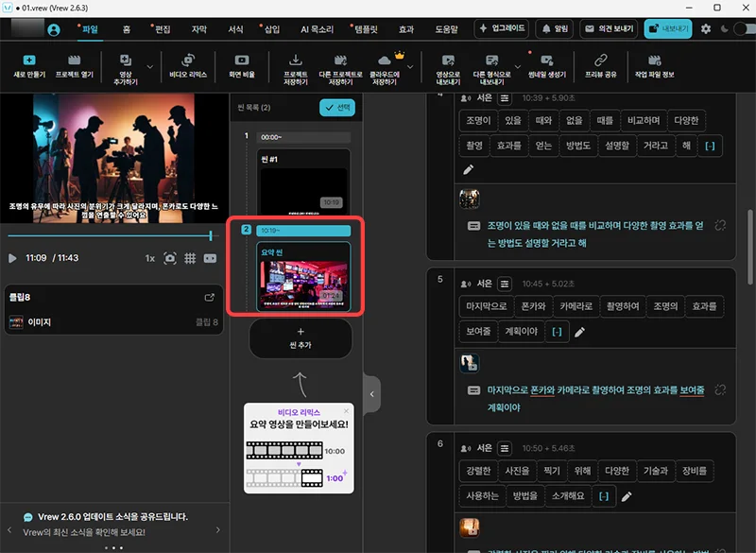This screenshot has width=756, height=553.
Task: Click clip 5 subtitle sync icon
Action: [720, 390]
